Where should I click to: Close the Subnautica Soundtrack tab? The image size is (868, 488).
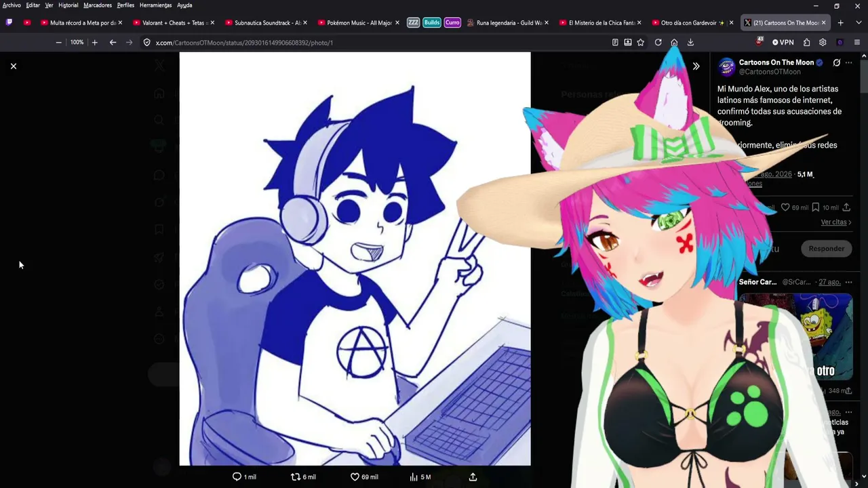click(304, 22)
